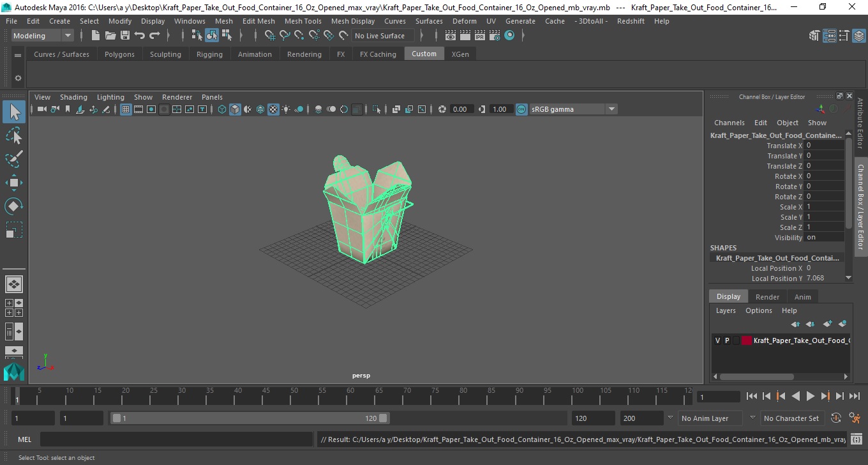Viewport: 868px width, 465px height.
Task: Redo the last action arrow
Action: (154, 36)
